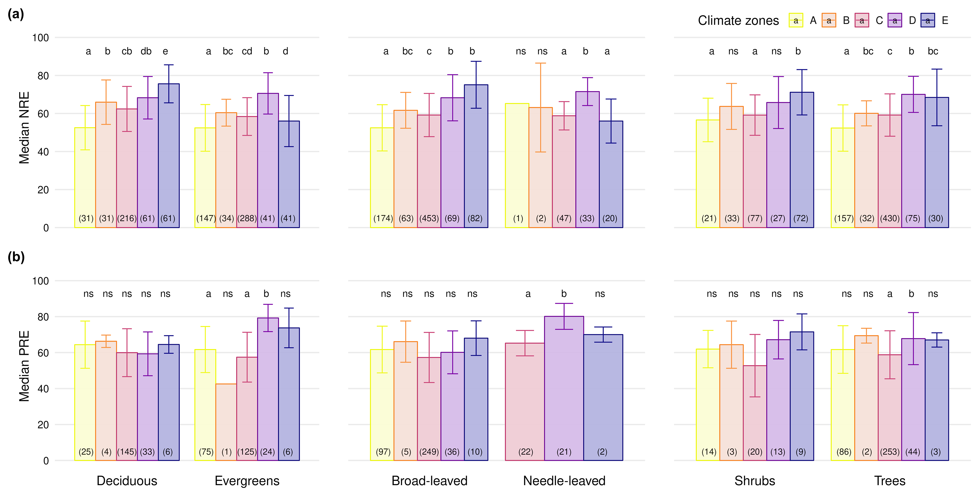980x497 pixels.
Task: Click the Needle-leaved x-axis label
Action: [x=564, y=481]
